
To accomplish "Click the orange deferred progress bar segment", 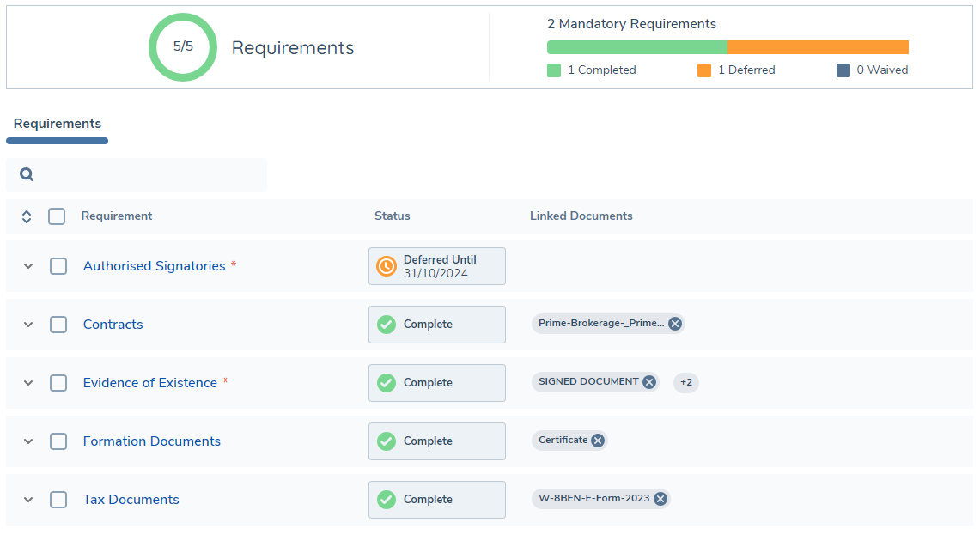I will coord(818,47).
